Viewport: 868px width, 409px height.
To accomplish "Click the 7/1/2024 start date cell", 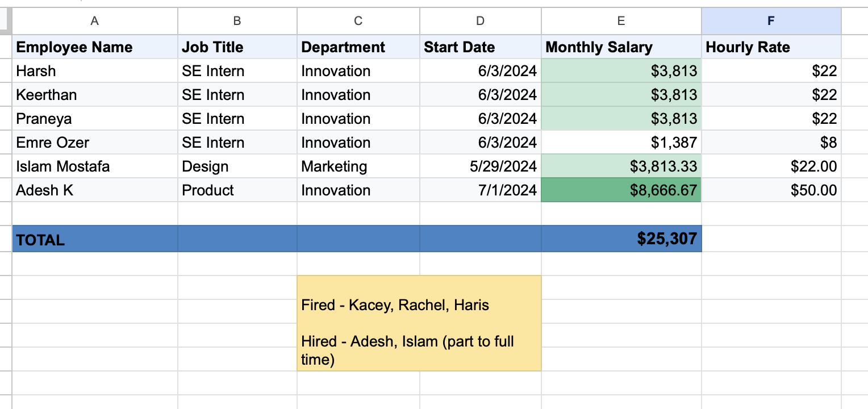I will pyautogui.click(x=480, y=190).
